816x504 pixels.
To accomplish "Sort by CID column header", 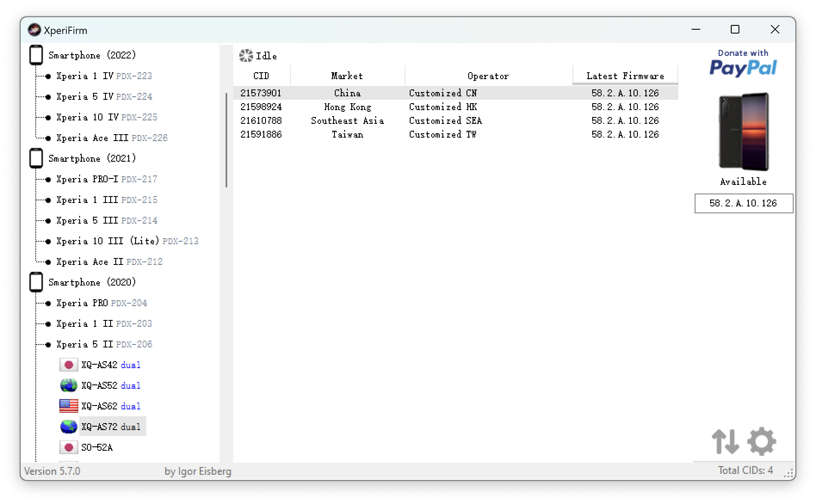I will [262, 76].
